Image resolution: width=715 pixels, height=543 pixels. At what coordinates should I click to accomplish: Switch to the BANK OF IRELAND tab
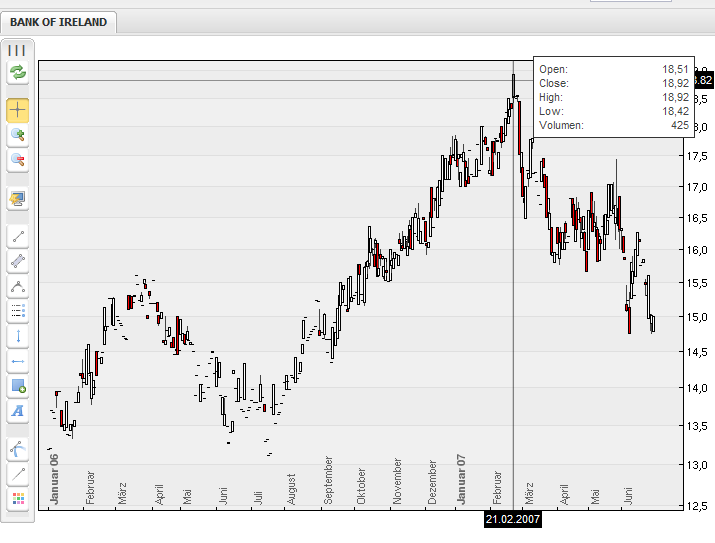click(x=58, y=22)
